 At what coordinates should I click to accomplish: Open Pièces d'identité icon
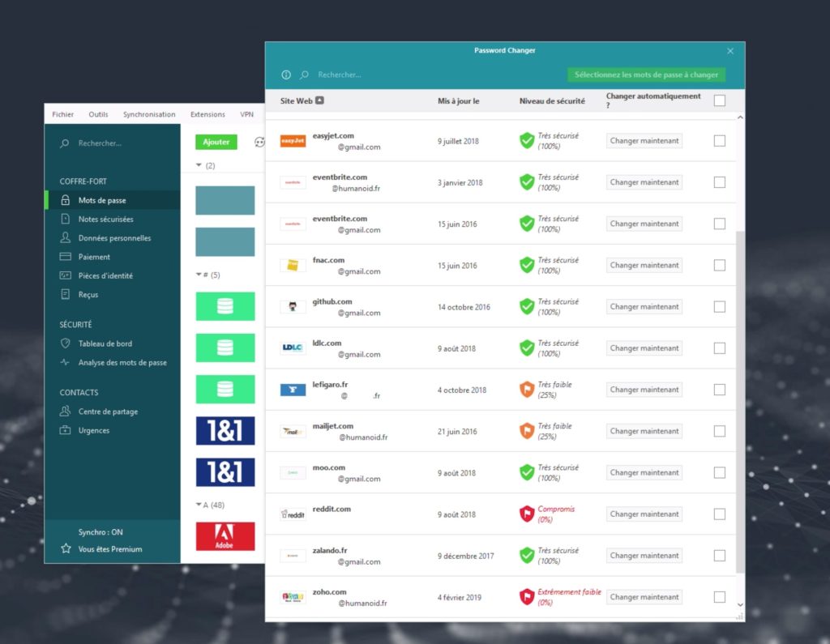(x=65, y=275)
